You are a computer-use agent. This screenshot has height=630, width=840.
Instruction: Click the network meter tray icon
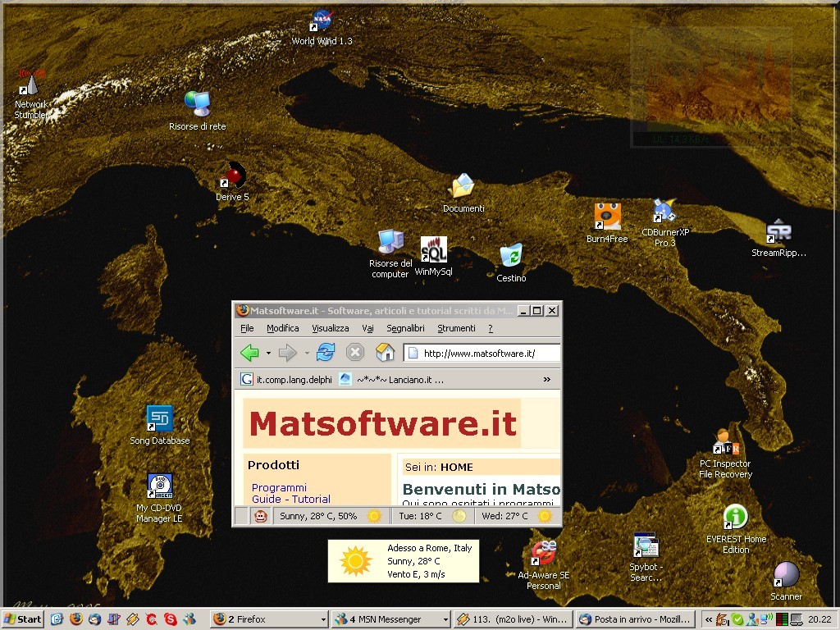tap(782, 619)
